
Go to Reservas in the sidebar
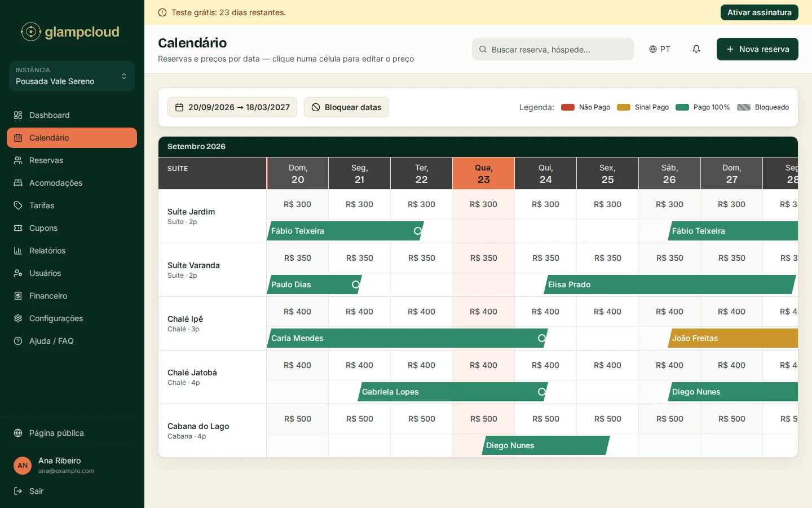(x=72, y=160)
